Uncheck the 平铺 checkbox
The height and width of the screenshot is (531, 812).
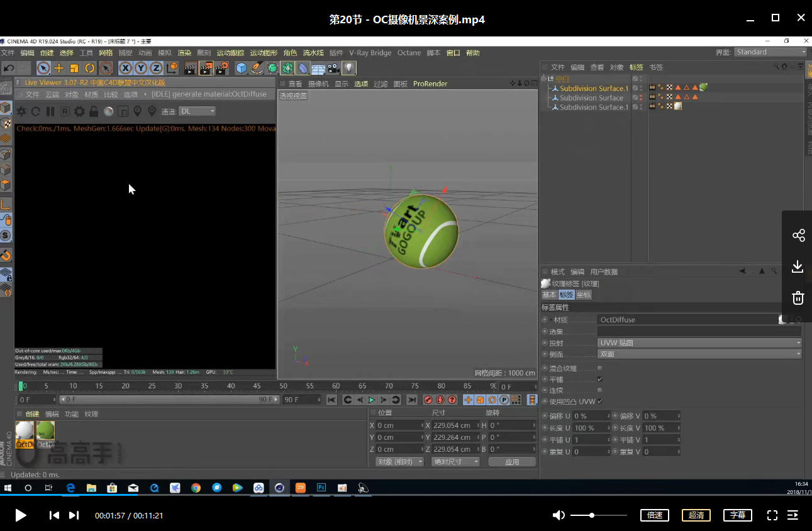point(599,380)
